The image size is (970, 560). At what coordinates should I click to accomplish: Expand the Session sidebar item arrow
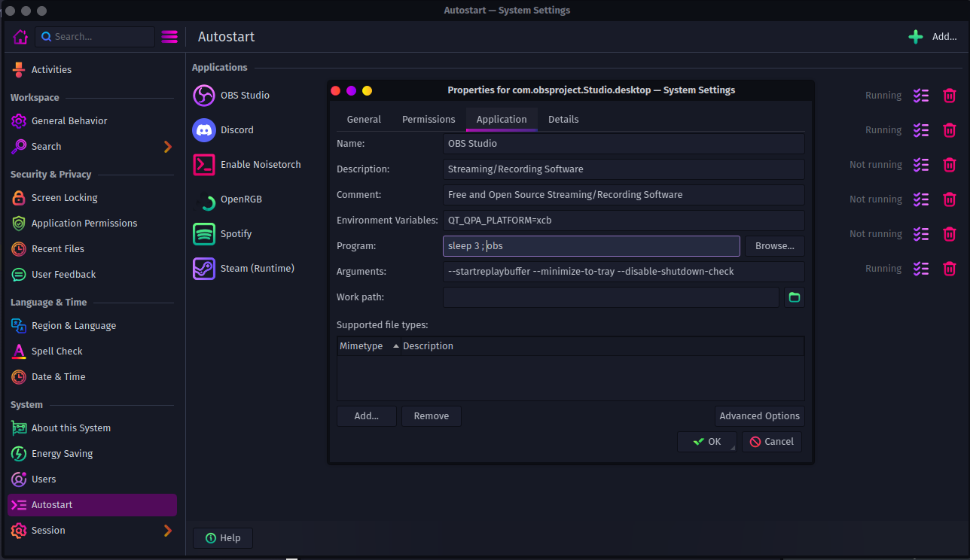[167, 531]
